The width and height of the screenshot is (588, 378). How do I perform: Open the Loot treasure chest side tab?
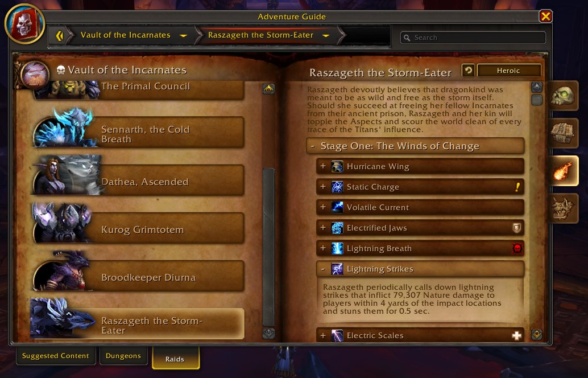coord(563,133)
